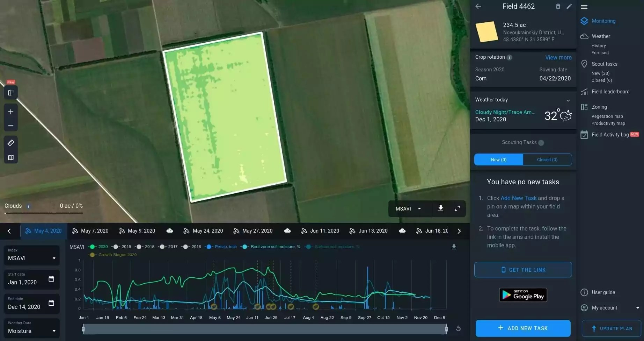The image size is (644, 341).
Task: Switch to the Closed scouting tasks tab
Action: click(x=547, y=159)
